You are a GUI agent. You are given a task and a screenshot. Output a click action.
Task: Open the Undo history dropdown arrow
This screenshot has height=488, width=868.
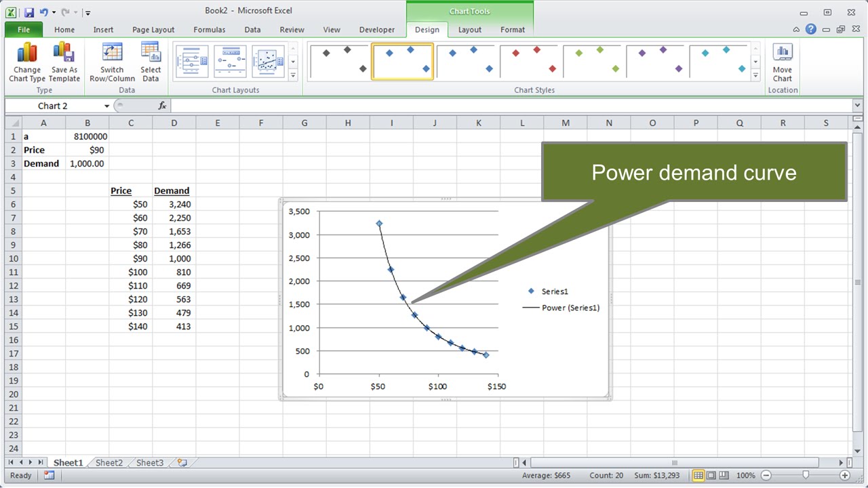pyautogui.click(x=54, y=12)
